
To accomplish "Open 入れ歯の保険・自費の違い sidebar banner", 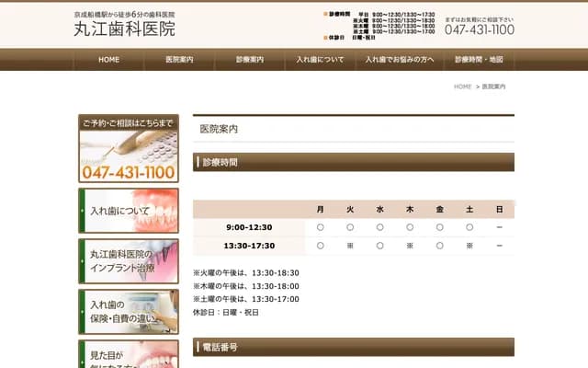I will click(x=129, y=311).
